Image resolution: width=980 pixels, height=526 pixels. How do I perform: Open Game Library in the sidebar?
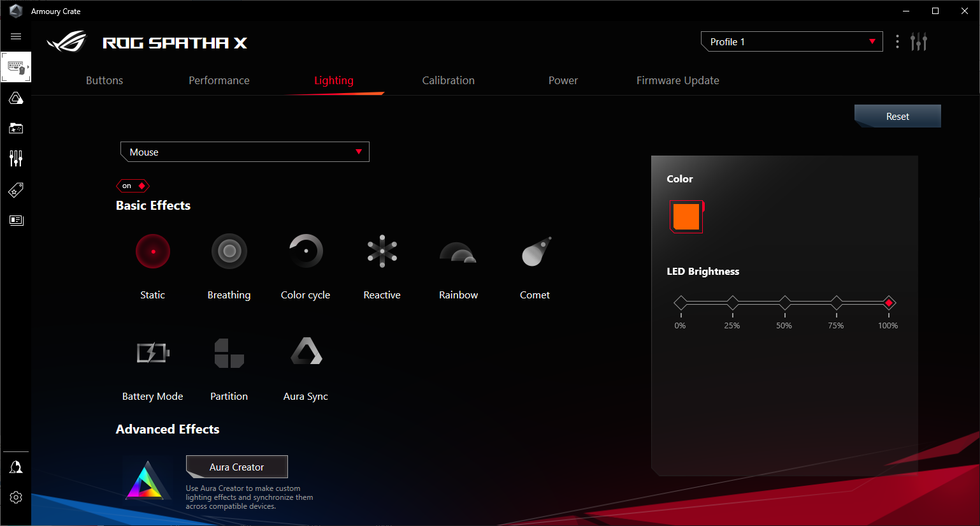(x=16, y=128)
